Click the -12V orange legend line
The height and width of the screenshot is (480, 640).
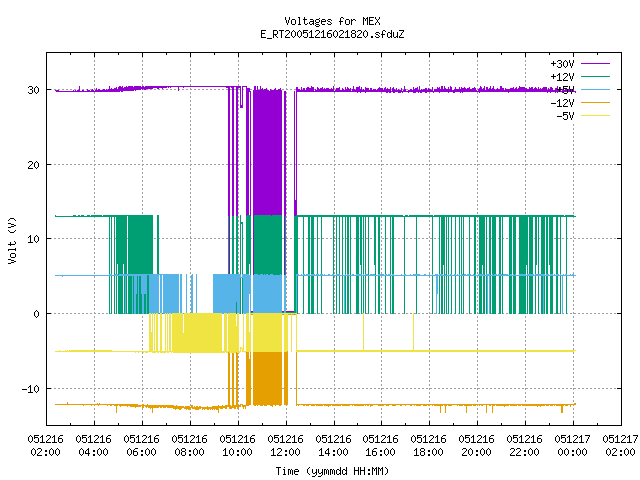pyautogui.click(x=595, y=102)
